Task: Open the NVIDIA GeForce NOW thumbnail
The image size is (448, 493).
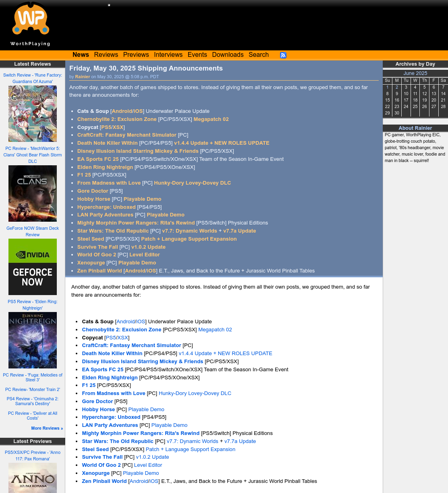Action: tap(33, 267)
